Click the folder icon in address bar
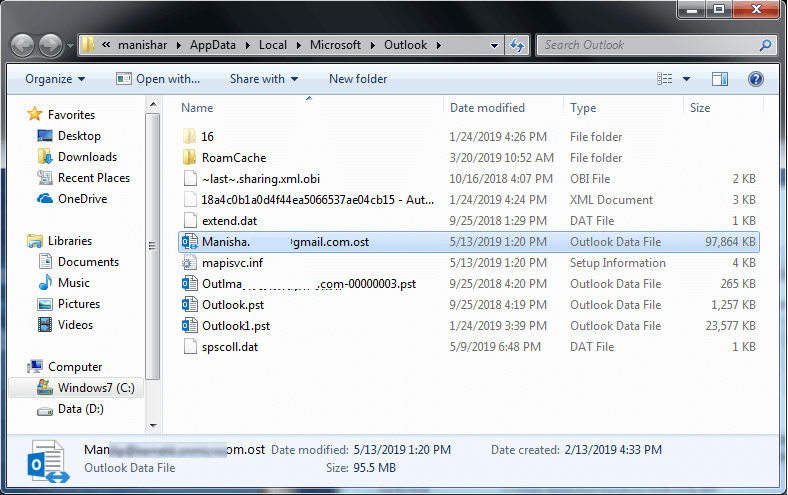The width and height of the screenshot is (788, 495). point(88,45)
